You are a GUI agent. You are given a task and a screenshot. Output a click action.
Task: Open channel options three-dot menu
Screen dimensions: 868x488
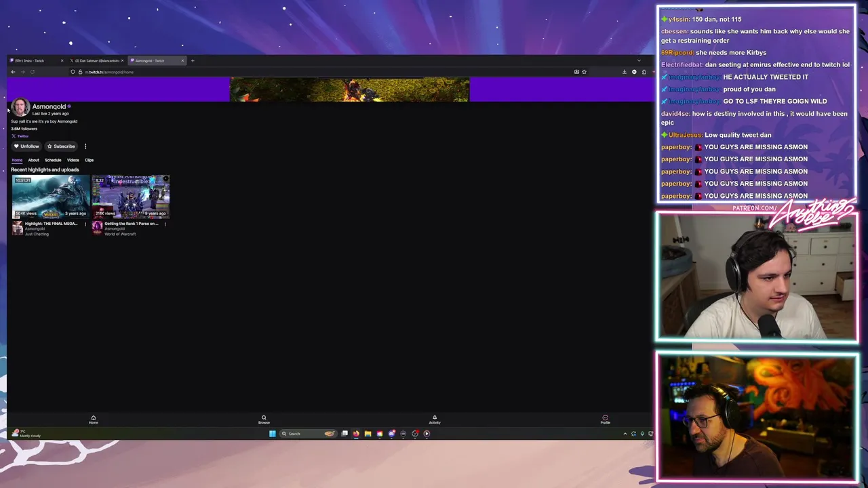pos(85,146)
